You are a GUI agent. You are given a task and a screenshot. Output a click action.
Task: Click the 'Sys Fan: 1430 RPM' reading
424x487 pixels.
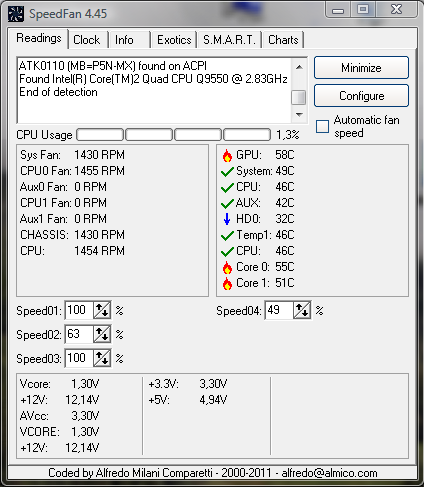click(72, 155)
